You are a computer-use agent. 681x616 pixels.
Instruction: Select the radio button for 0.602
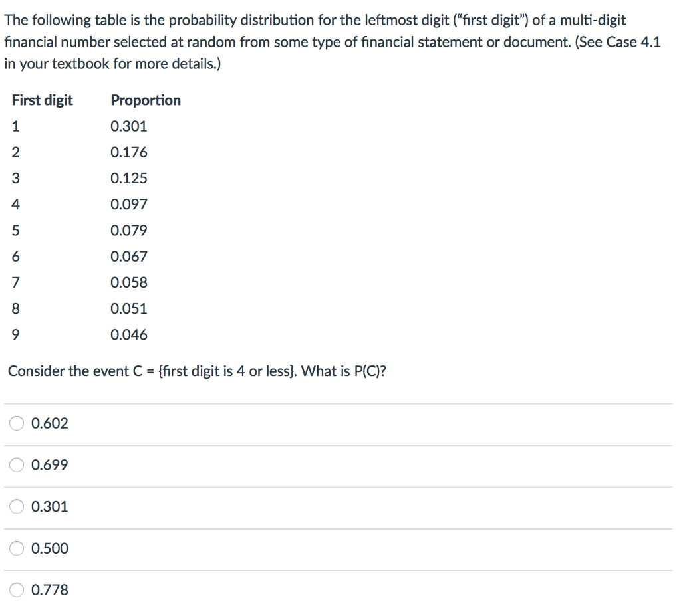coord(17,423)
